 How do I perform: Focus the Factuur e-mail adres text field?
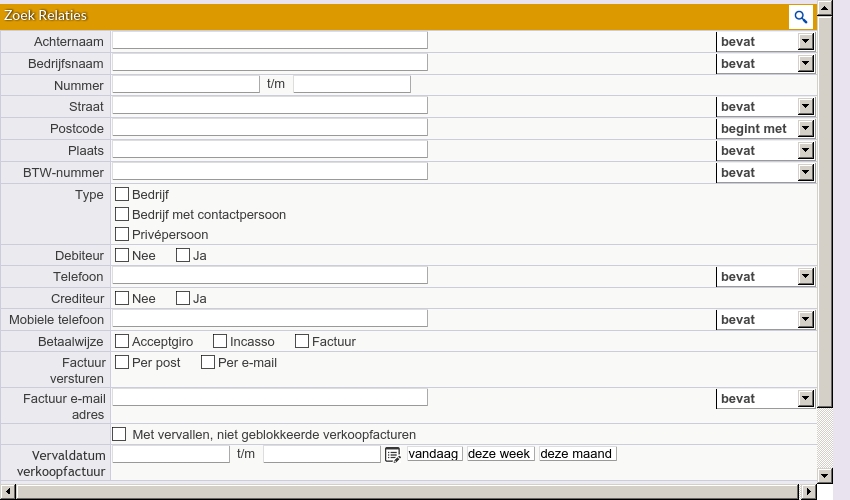(x=270, y=398)
